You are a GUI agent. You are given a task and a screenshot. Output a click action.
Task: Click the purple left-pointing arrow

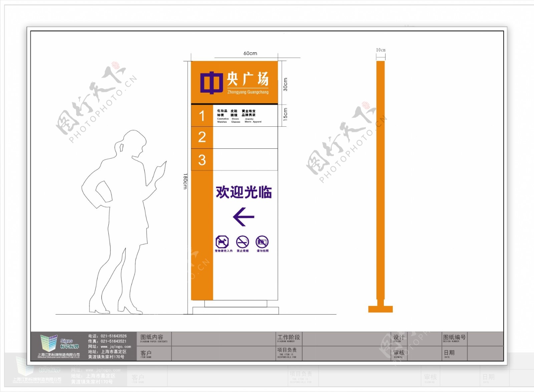pos(244,217)
